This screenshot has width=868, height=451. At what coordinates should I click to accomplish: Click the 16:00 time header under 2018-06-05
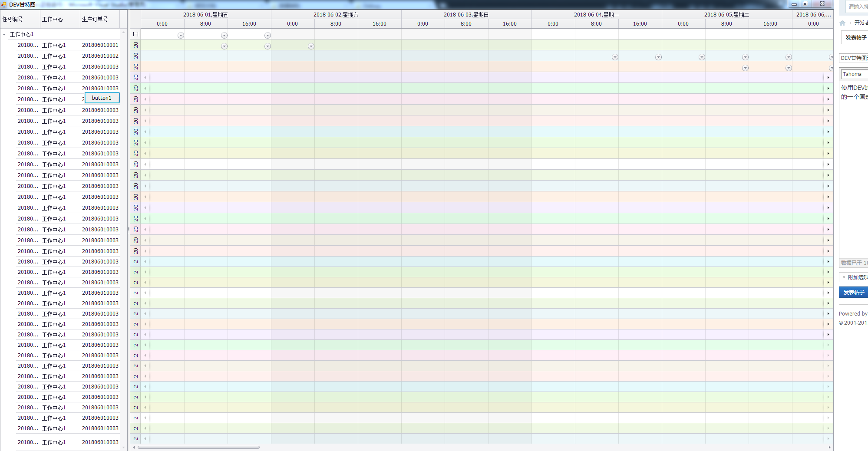coord(770,24)
